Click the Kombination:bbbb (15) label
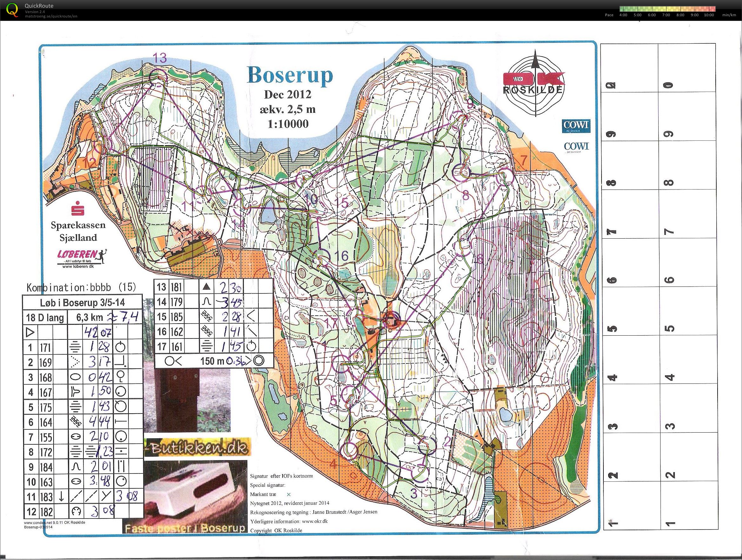The image size is (742, 560). tap(81, 287)
